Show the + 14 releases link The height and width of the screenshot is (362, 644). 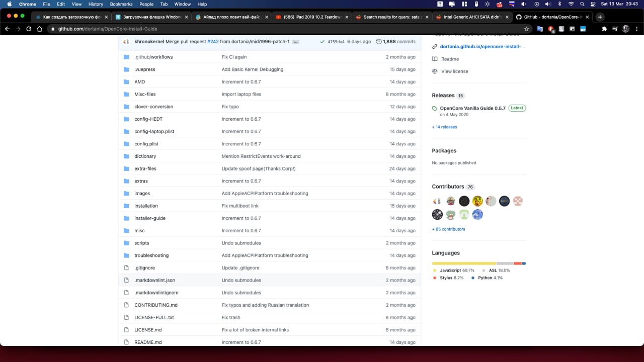444,127
